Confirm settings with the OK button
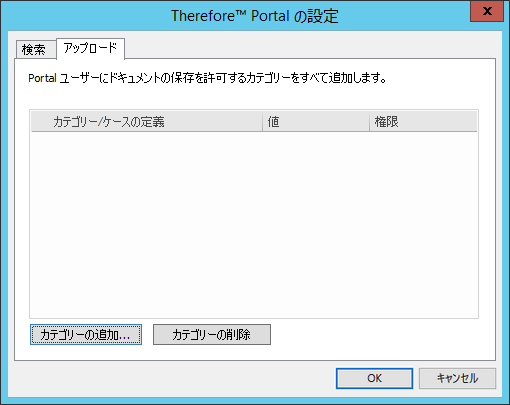 click(374, 378)
